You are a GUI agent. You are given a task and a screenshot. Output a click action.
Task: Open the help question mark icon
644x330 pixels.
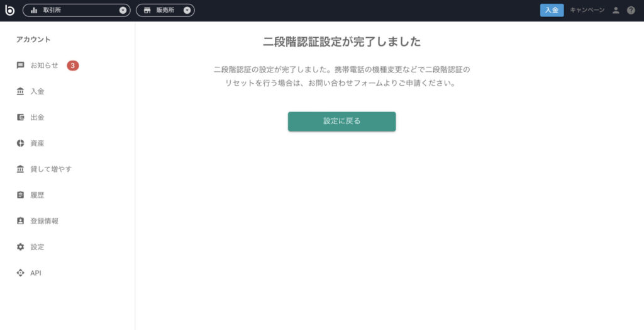click(x=631, y=10)
